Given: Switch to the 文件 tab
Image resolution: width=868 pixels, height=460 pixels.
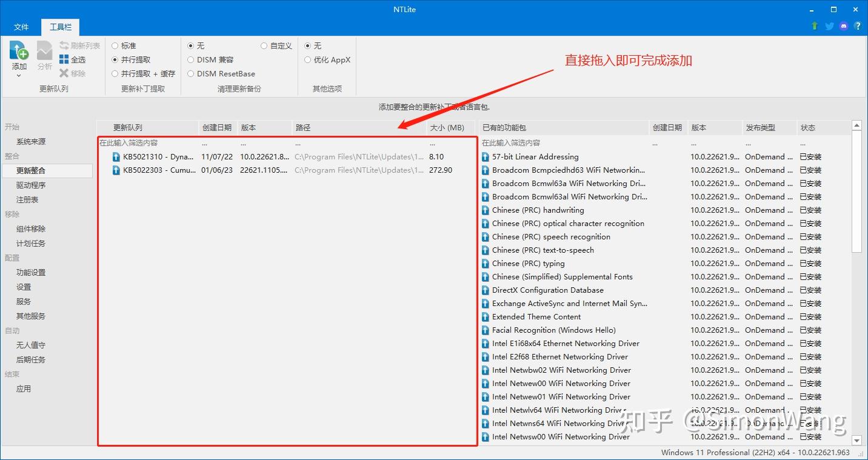Looking at the screenshot, I should 21,27.
